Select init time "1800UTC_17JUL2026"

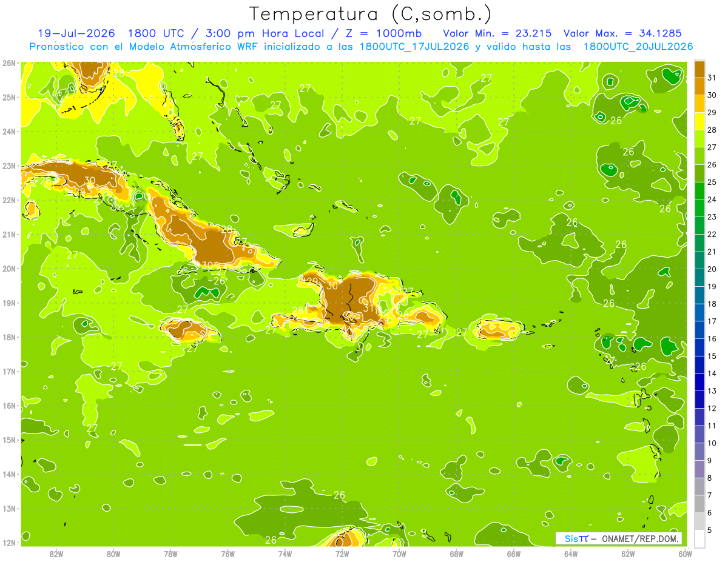[414, 47]
